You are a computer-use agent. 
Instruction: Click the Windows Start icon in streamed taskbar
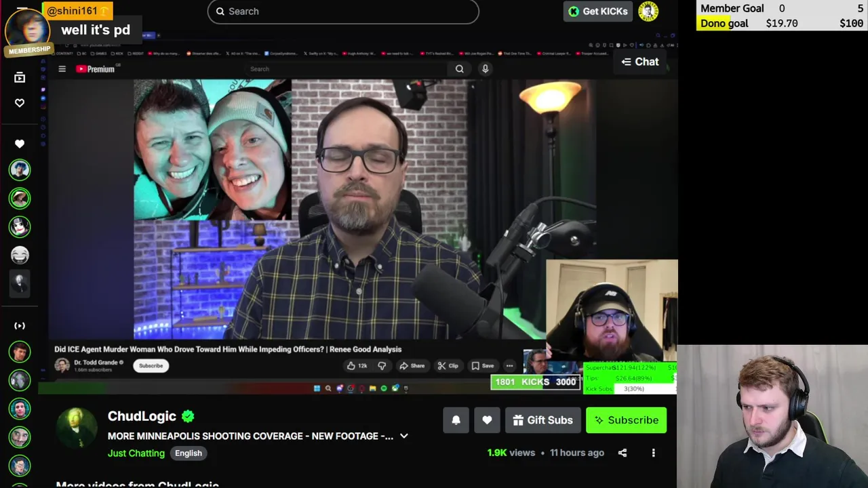[x=317, y=388]
